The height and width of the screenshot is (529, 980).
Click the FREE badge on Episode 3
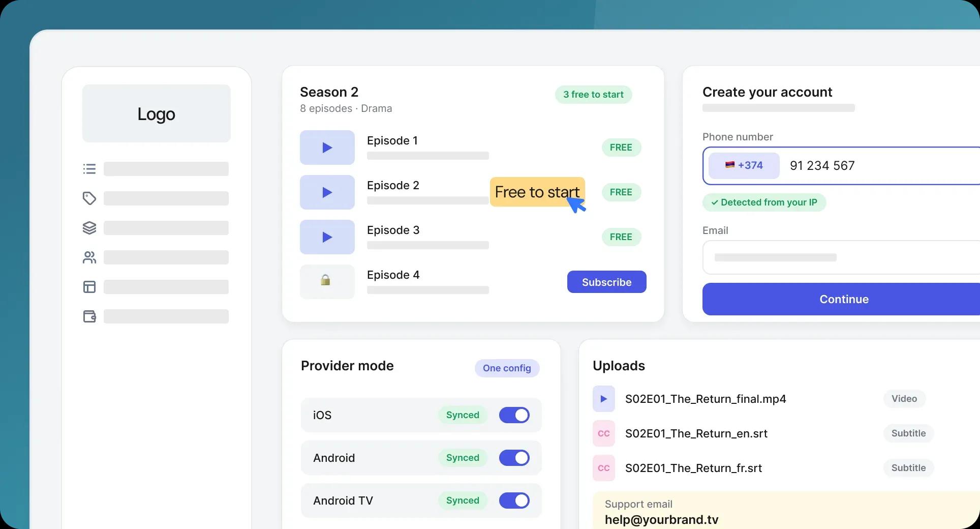[621, 237]
